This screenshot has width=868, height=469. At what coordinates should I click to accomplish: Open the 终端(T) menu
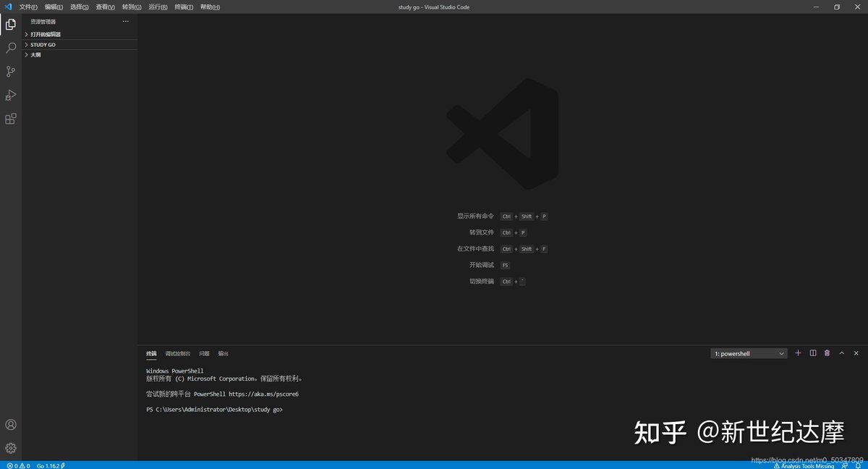[x=184, y=7]
